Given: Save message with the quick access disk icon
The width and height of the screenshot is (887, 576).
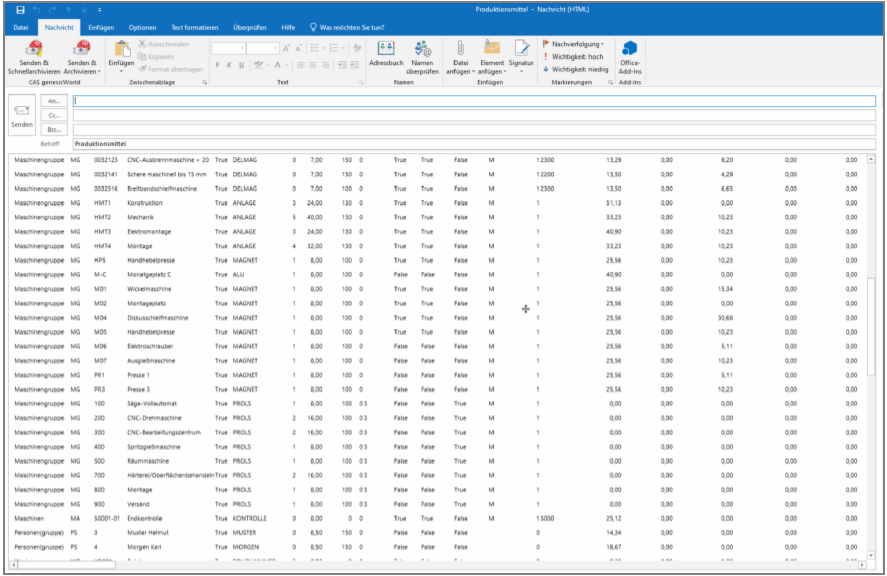Looking at the screenshot, I should pyautogui.click(x=20, y=9).
